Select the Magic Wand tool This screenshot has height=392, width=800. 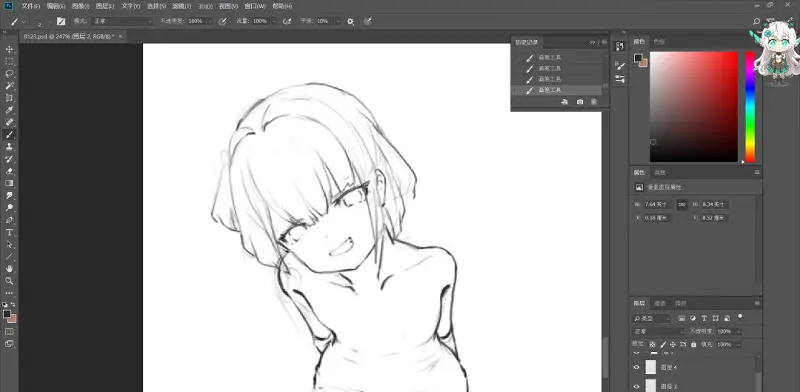[9, 86]
